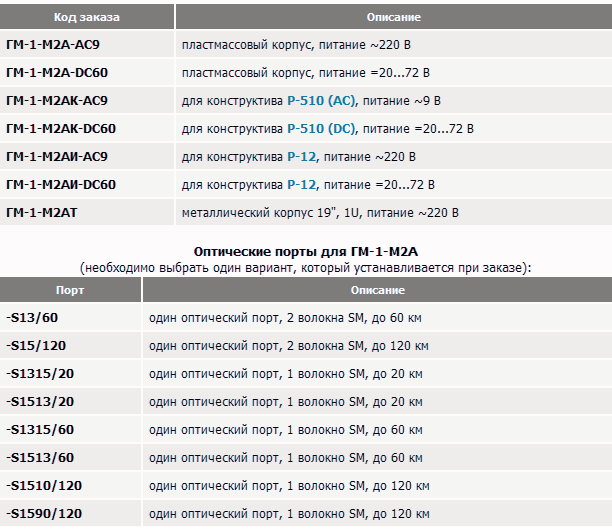Click port option -S1513/20
The width and height of the screenshot is (612, 529).
(x=40, y=401)
